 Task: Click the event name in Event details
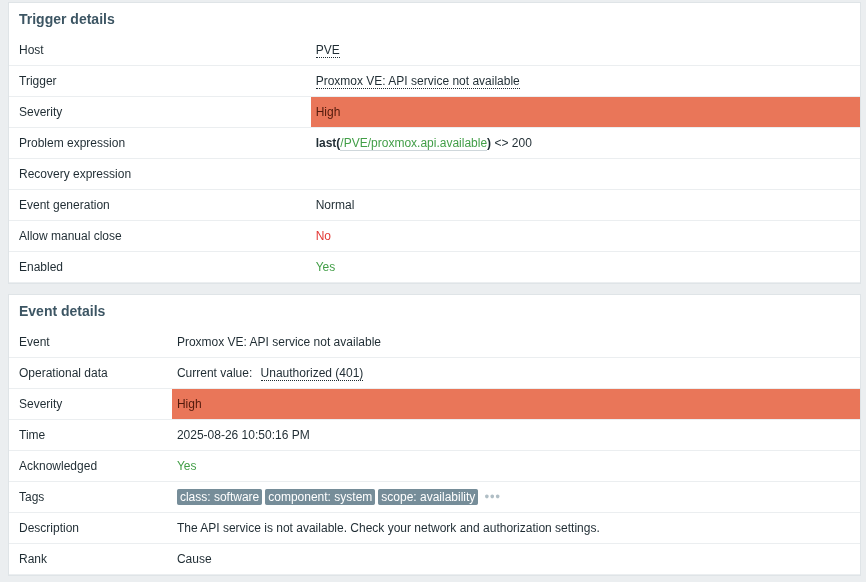tap(279, 342)
